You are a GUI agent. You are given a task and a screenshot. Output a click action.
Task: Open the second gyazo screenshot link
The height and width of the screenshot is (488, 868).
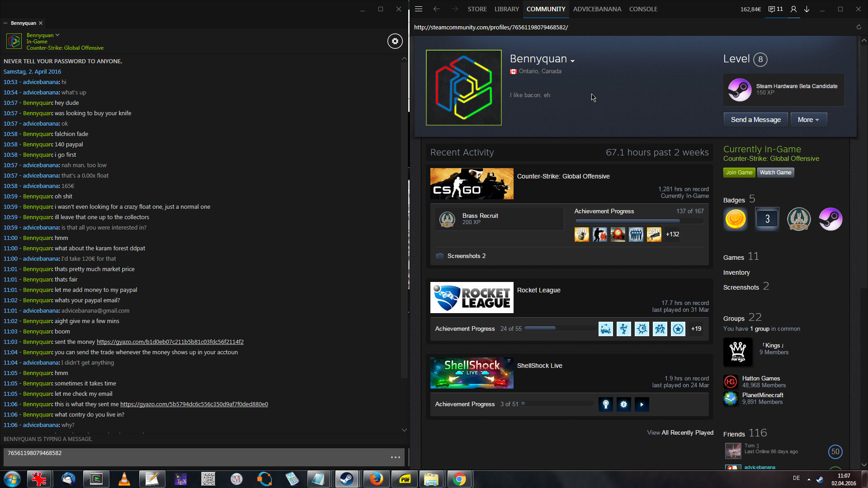194,404
